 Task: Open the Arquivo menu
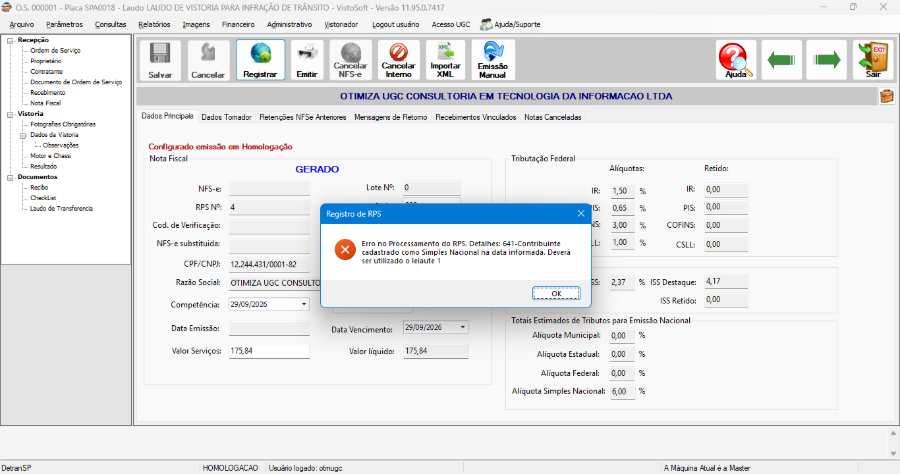pos(22,25)
